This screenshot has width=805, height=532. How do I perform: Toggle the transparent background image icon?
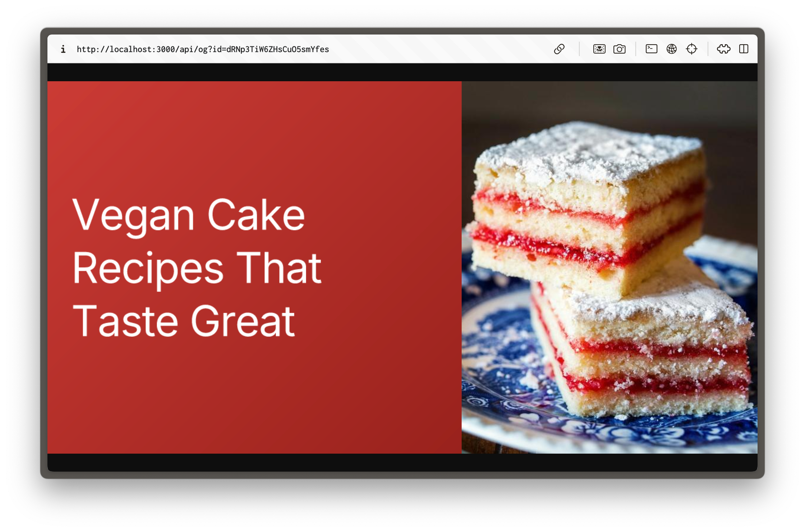pos(599,49)
